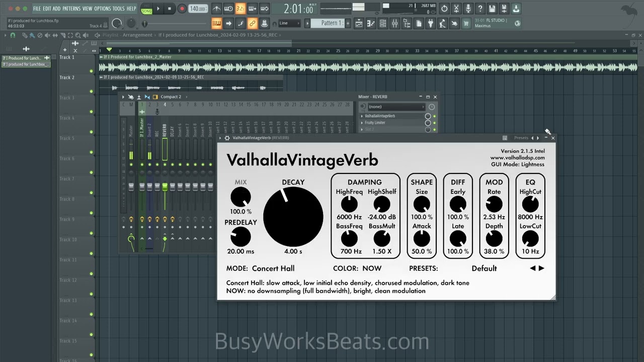Open the mixer from the toolbar
The width and height of the screenshot is (644, 362).
coord(394,23)
